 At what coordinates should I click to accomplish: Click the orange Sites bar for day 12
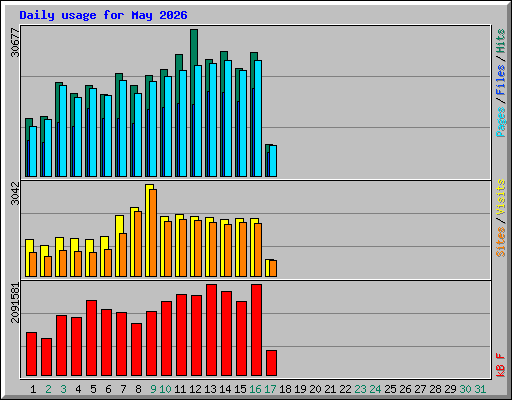coord(198,248)
